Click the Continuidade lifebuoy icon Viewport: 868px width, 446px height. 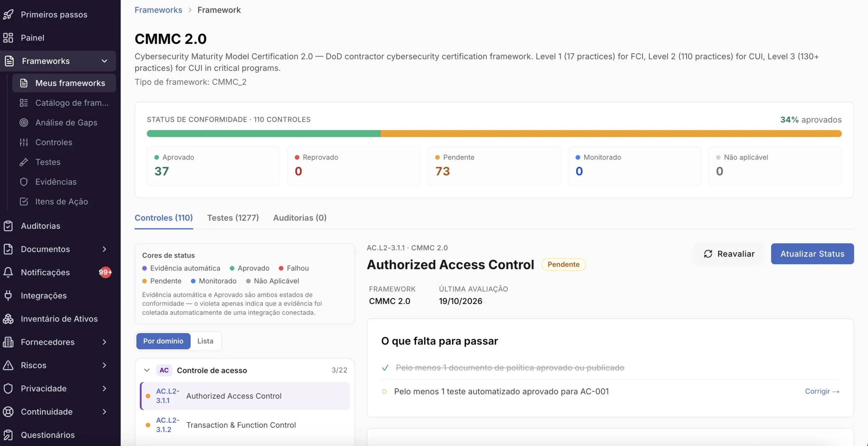[8, 412]
